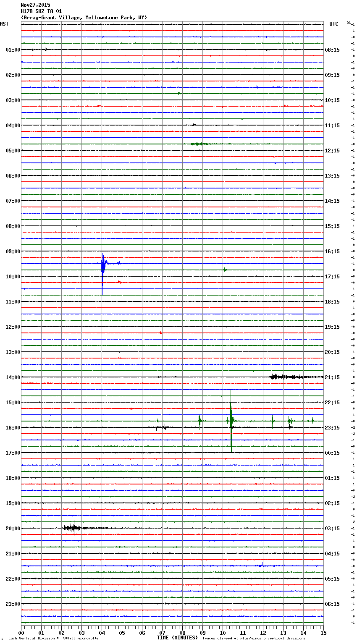The image size is (357, 644).
Task: Click the 06:15 UTC time label
Action: point(332,604)
